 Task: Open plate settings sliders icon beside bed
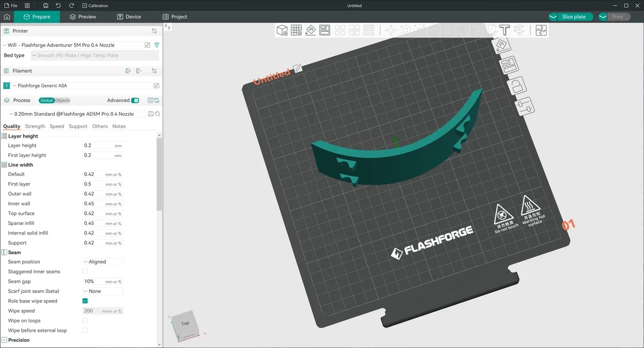click(525, 107)
